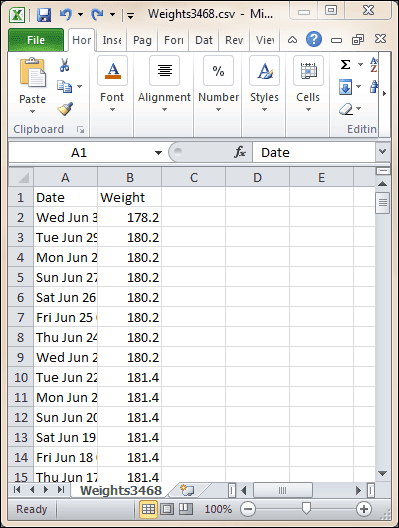Click the vertical scrollbar thumb
The width and height of the screenshot is (399, 528).
click(x=383, y=202)
